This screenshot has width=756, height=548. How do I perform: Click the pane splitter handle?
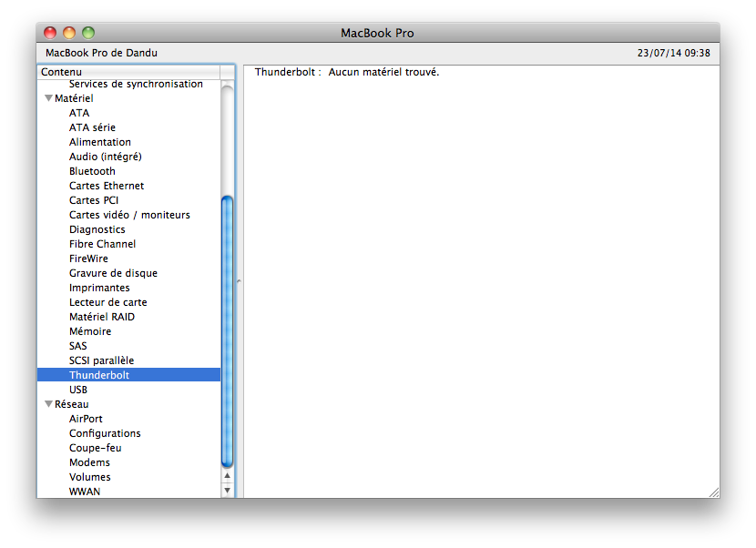tap(239, 281)
